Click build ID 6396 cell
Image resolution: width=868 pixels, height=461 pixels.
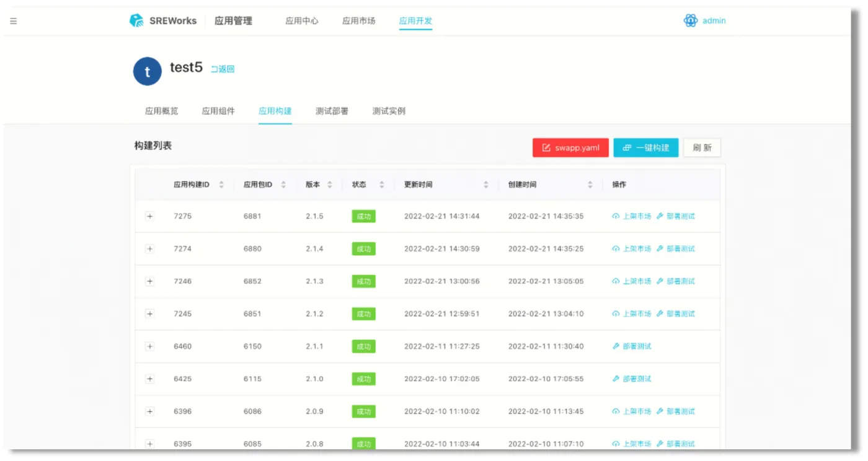[x=182, y=411]
